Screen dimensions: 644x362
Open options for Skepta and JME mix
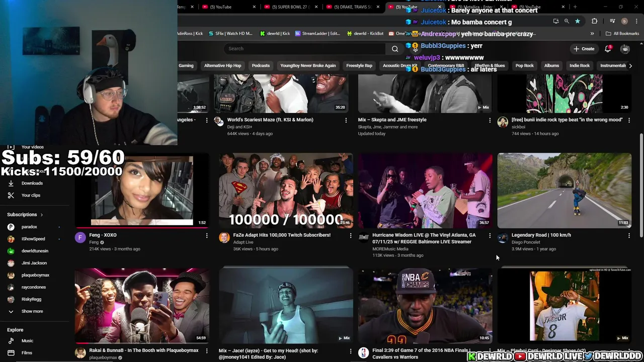[x=490, y=120]
